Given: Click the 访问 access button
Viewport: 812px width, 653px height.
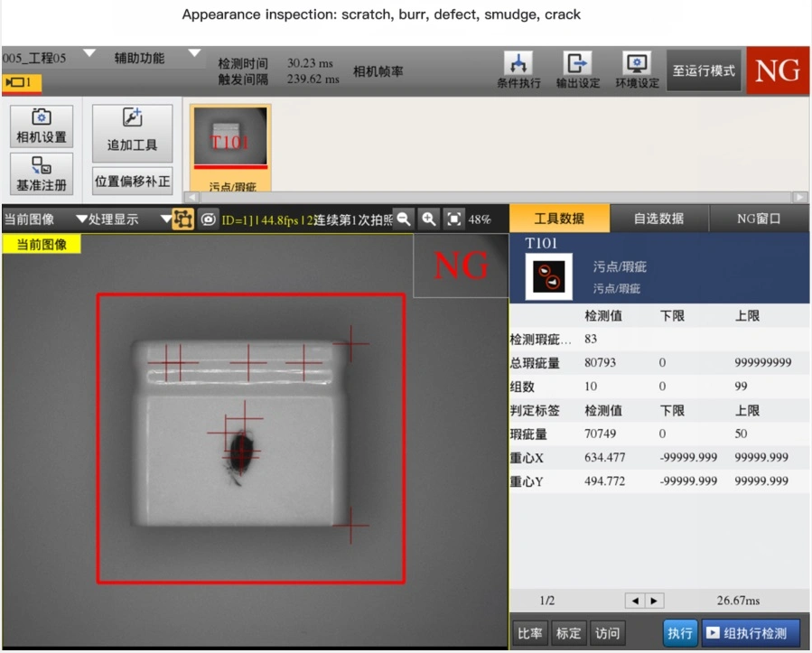Looking at the screenshot, I should click(x=607, y=633).
